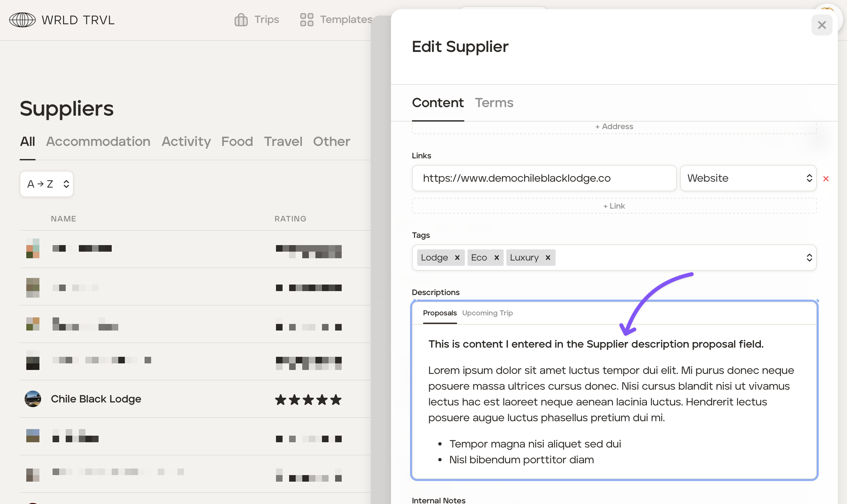Screen dimensions: 847x504
Task: Open Templates via the grid icon
Action: coord(306,20)
